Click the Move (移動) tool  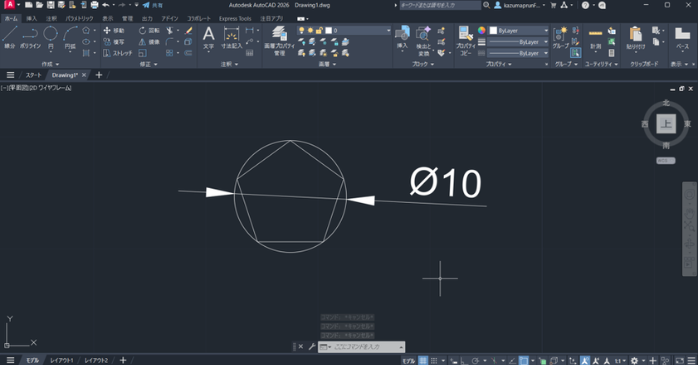click(x=114, y=30)
